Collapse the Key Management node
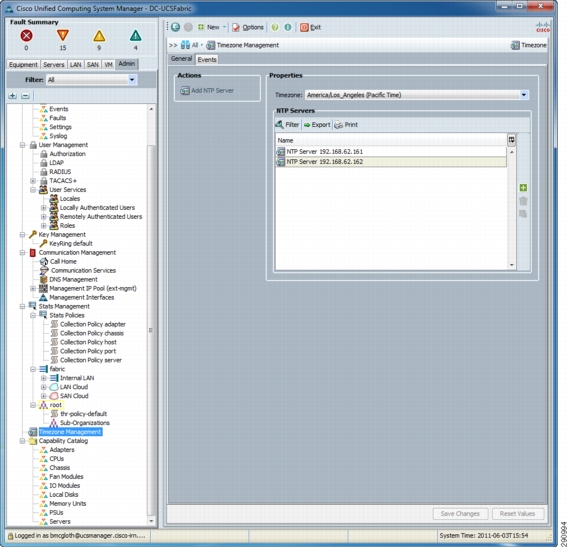This screenshot has width=576, height=559. [22, 235]
